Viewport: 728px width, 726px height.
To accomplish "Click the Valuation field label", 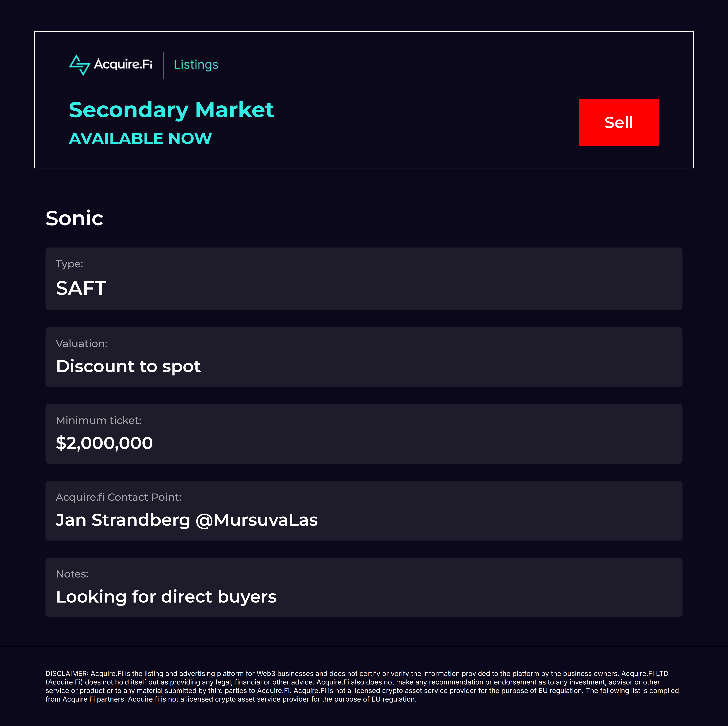I will [81, 343].
